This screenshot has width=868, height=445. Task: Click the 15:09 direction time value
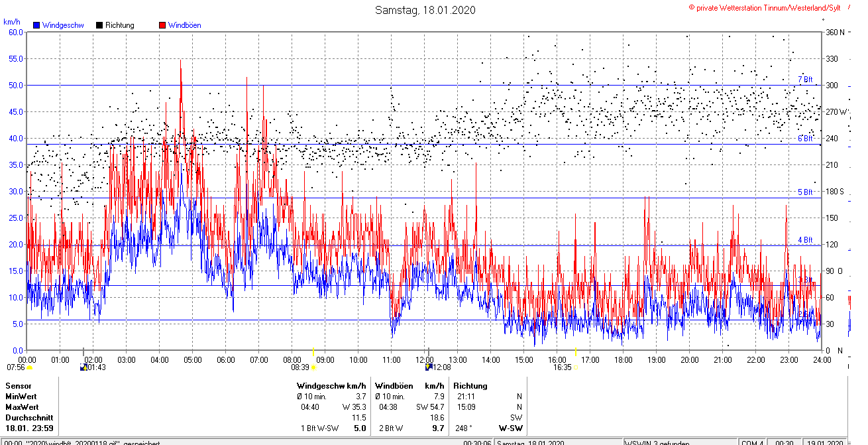point(466,407)
